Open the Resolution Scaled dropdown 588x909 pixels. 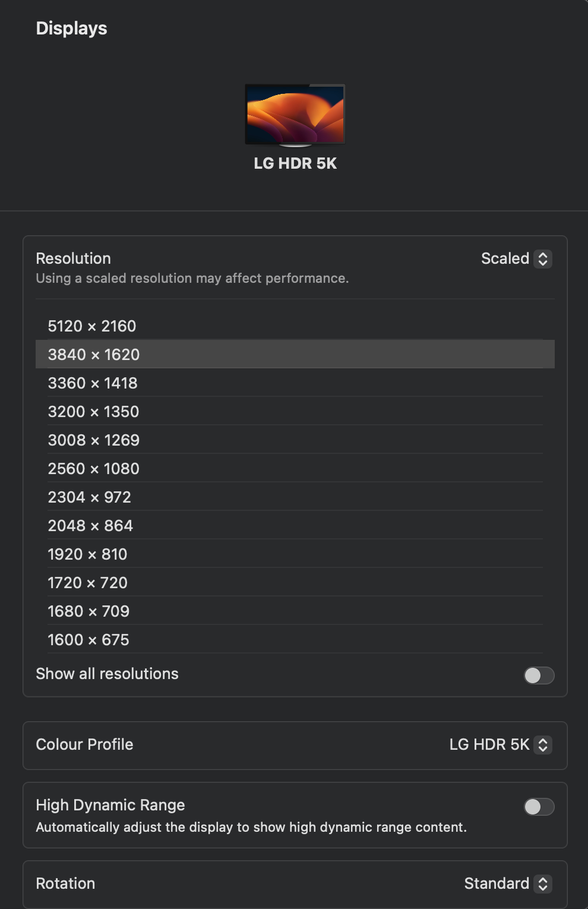point(516,259)
